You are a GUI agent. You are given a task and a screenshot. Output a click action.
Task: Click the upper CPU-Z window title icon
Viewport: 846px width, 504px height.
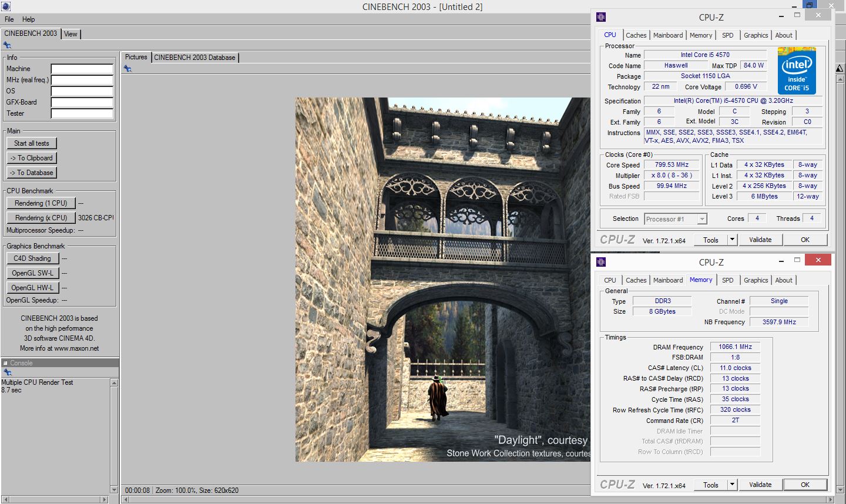tap(601, 17)
